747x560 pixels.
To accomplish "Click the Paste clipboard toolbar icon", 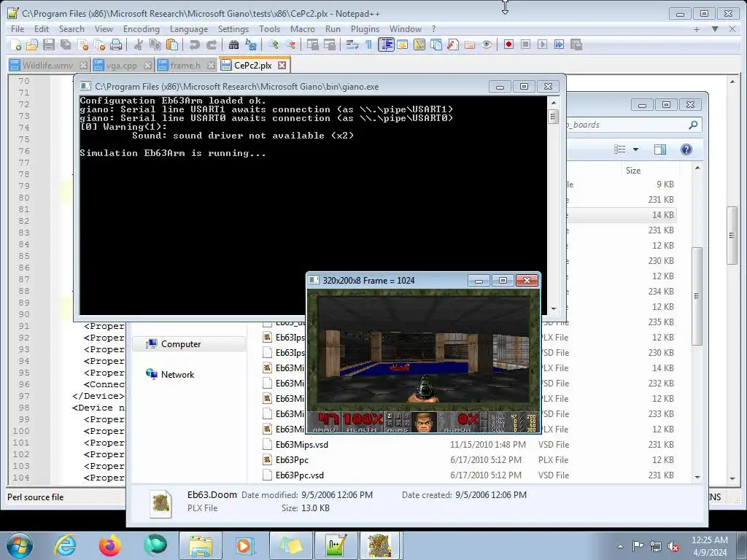I will click(x=172, y=44).
